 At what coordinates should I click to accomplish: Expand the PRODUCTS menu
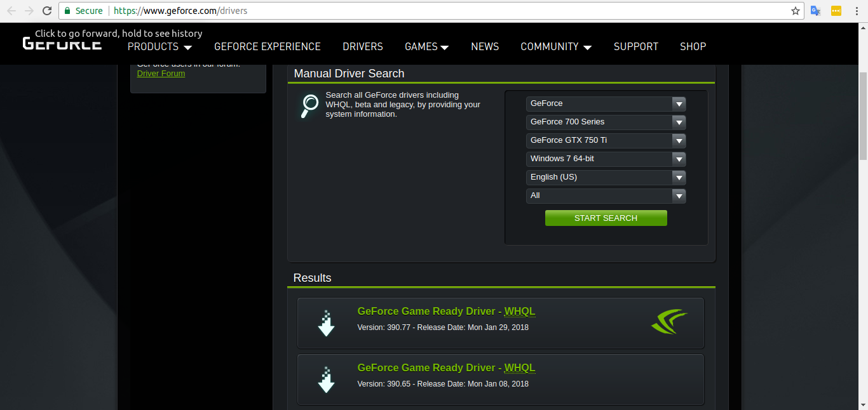pos(159,46)
